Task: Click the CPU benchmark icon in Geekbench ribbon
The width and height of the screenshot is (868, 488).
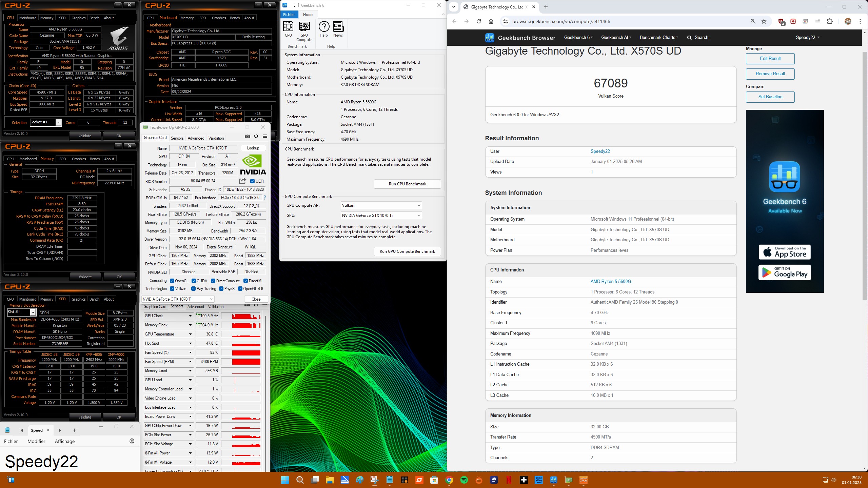Action: (x=288, y=29)
